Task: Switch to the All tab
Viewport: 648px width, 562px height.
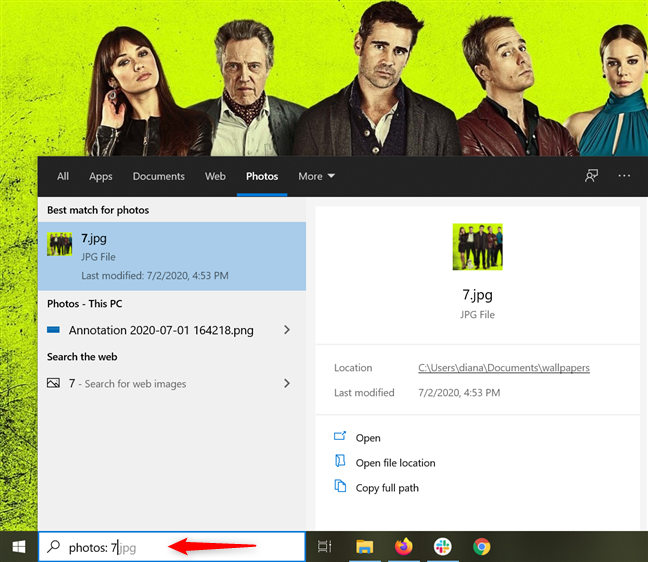Action: click(63, 176)
